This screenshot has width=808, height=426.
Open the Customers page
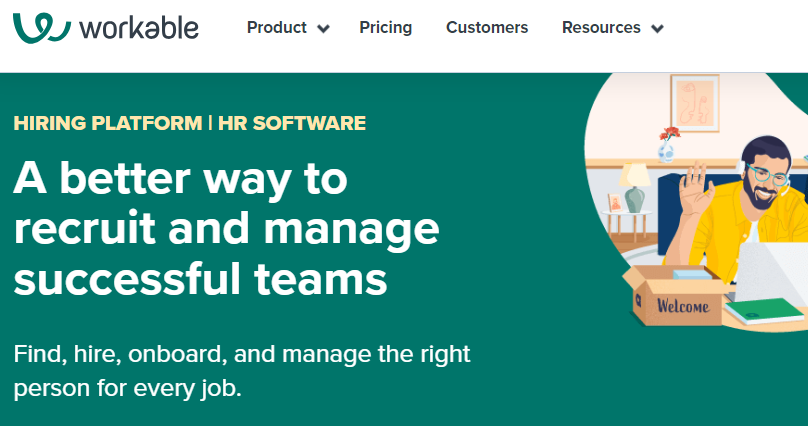point(487,27)
